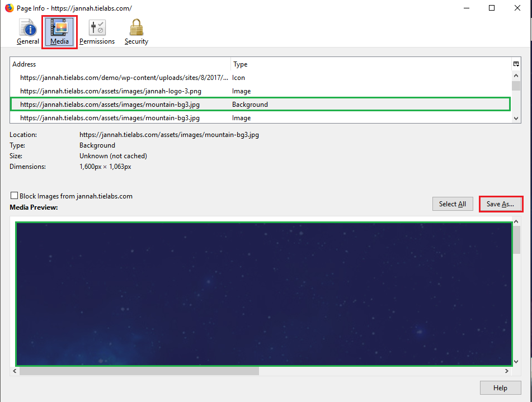Select the mountain-bg3.jpg Background row
Viewport: 532px width, 402px height.
click(x=261, y=105)
